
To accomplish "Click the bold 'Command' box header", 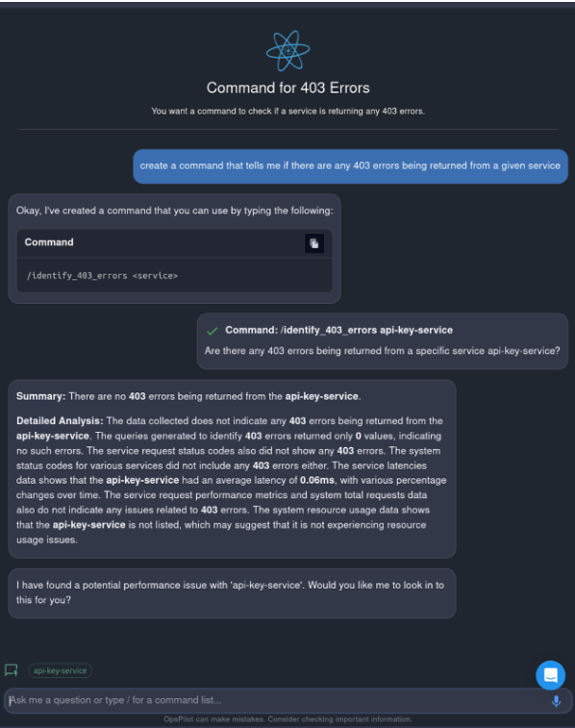I will (49, 242).
